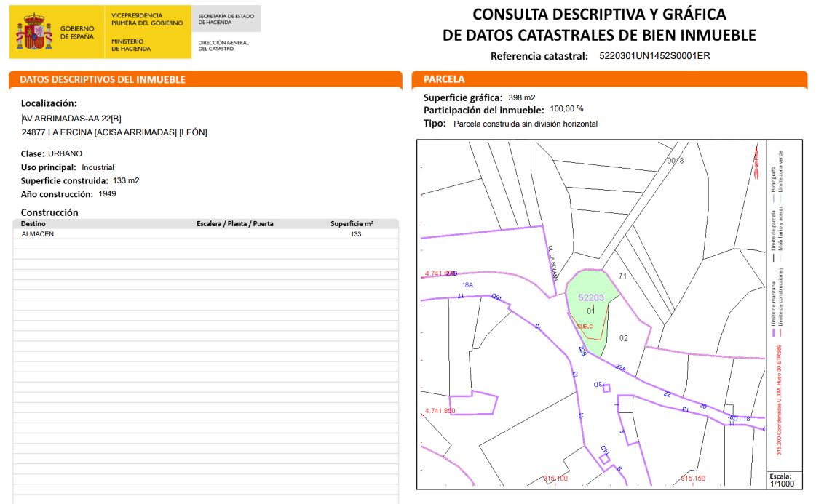Select '24877 LA ERCINA [ACISA ARRIMADAS] [LEÓN]'
The width and height of the screenshot is (816, 504).
pos(114,132)
